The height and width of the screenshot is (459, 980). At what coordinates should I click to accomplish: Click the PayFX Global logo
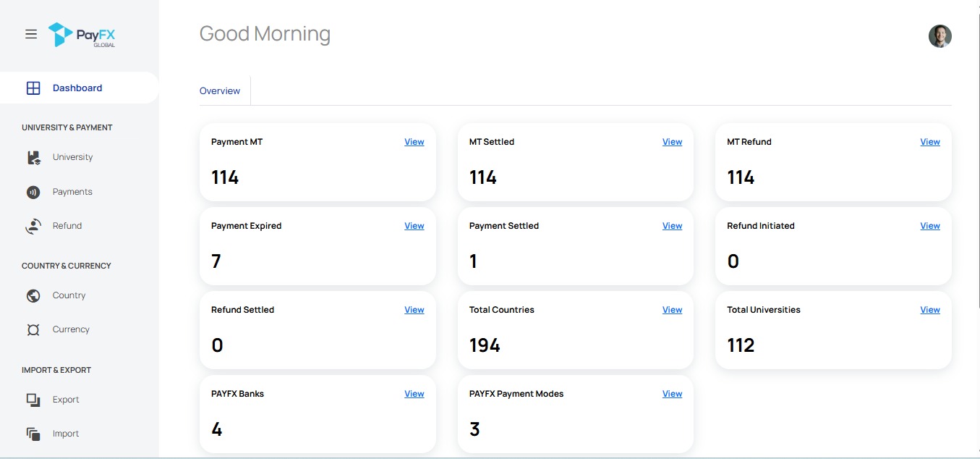[81, 35]
